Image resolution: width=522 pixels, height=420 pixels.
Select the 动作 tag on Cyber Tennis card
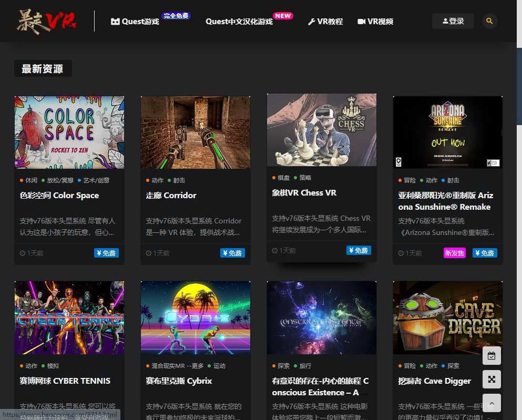pyautogui.click(x=29, y=366)
